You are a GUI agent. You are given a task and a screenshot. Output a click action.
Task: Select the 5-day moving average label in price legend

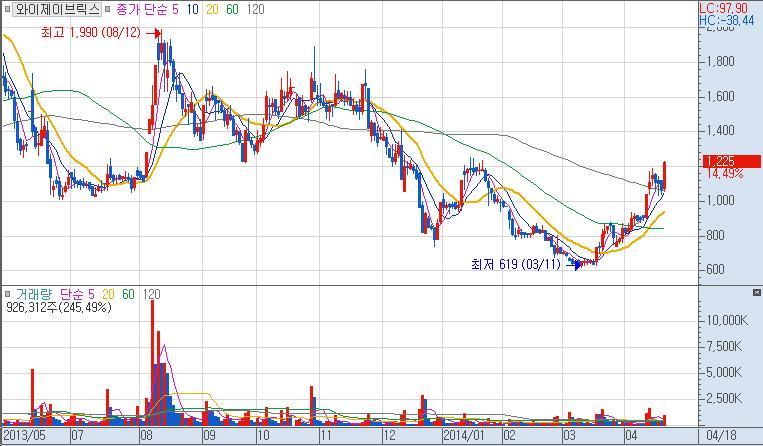(x=175, y=9)
